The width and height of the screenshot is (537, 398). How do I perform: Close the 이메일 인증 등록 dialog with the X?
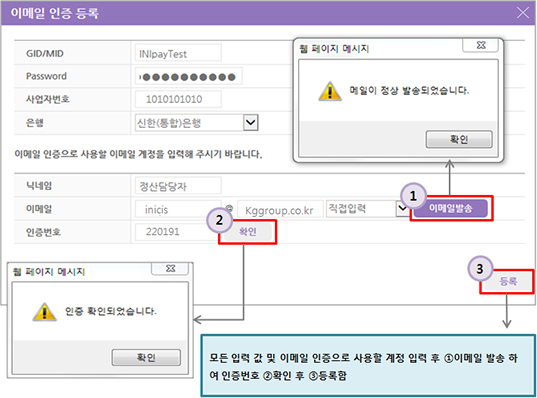[x=523, y=13]
